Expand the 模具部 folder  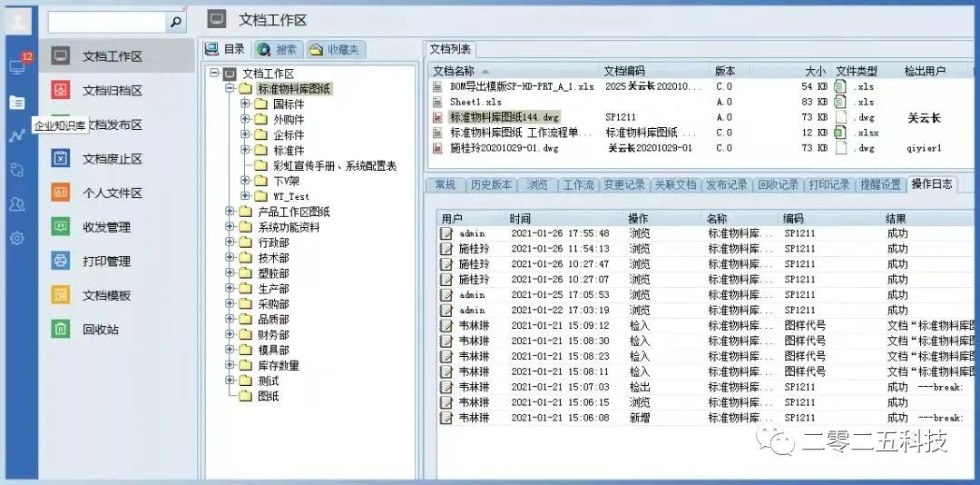(x=230, y=350)
